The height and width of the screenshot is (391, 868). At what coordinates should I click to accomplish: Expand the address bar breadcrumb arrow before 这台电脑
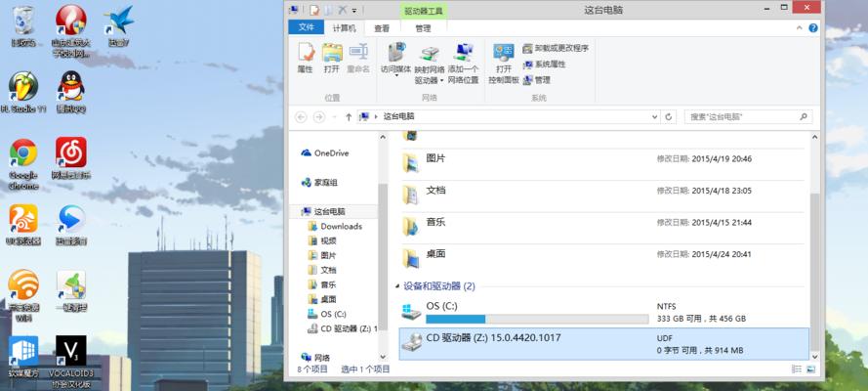click(376, 117)
